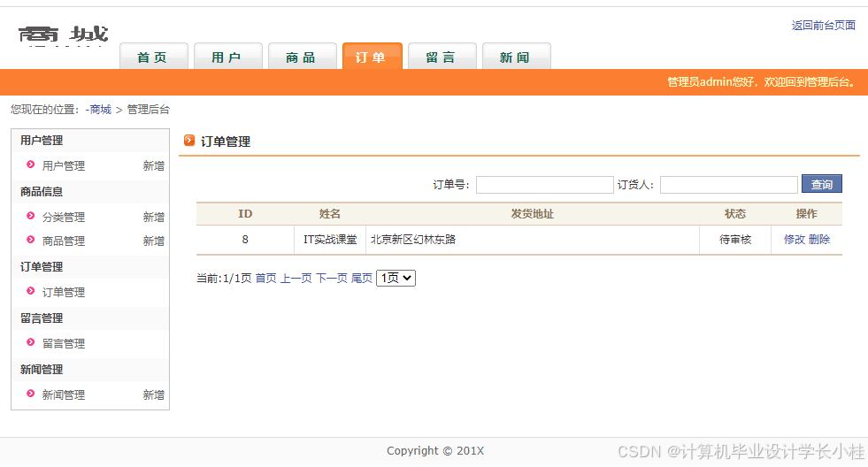Viewport: 868px width, 467px height.
Task: Open 分类管理 in the sidebar
Action: point(64,218)
